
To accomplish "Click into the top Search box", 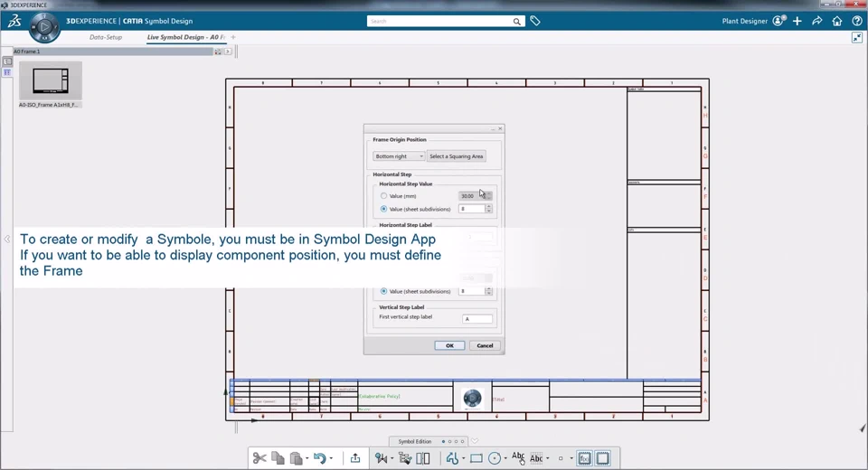I will point(440,22).
